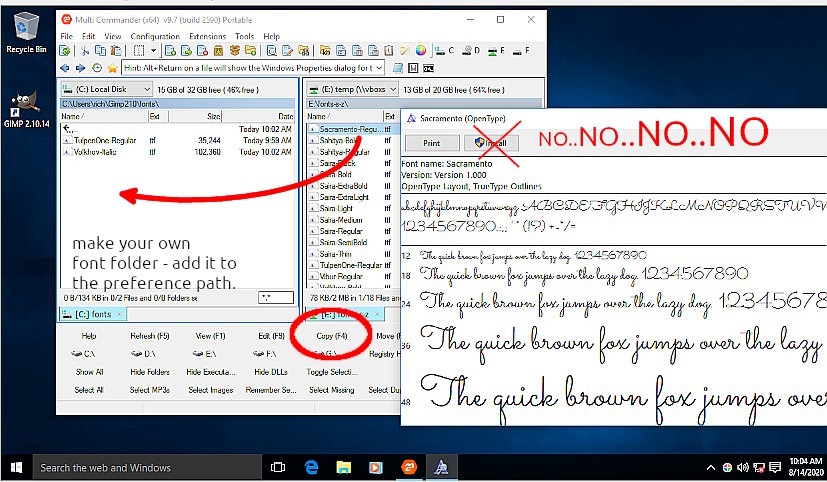The width and height of the screenshot is (827, 482).
Task: Open the View menu
Action: (112, 36)
